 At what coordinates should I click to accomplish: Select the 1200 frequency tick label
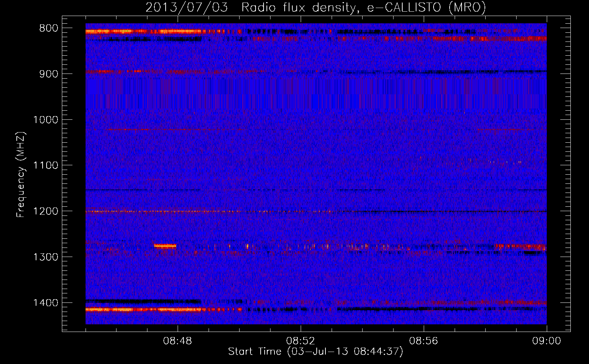pos(46,211)
